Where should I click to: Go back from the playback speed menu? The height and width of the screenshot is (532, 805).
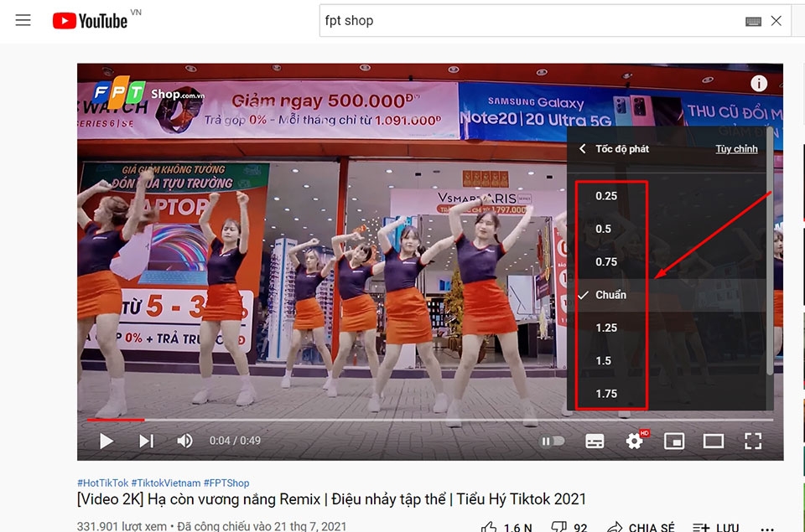coord(582,149)
